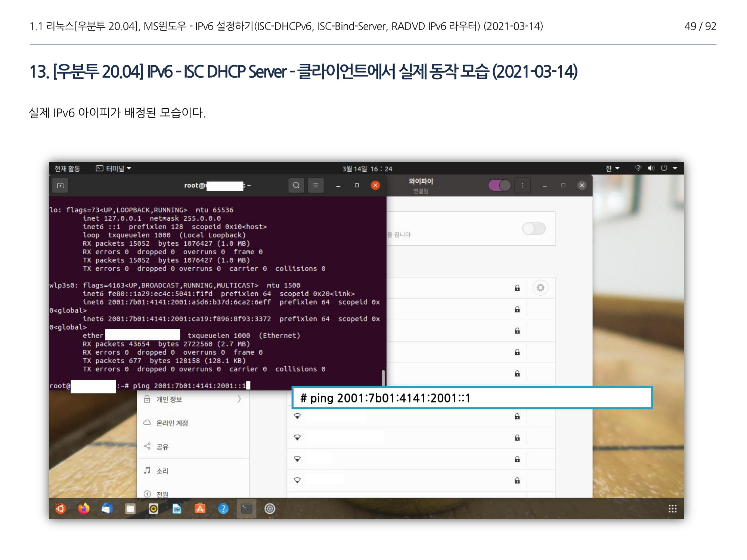The image size is (747, 560).
Task: Click the terminal search icon
Action: tap(296, 185)
